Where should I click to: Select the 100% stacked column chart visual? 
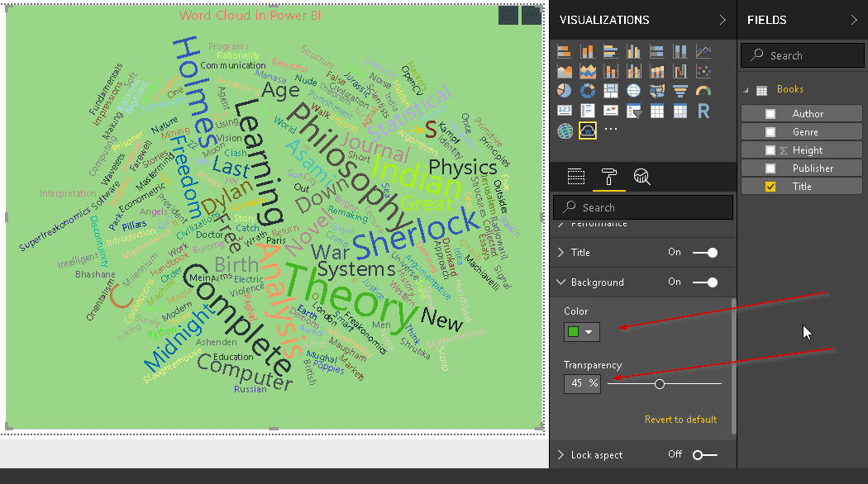(680, 51)
